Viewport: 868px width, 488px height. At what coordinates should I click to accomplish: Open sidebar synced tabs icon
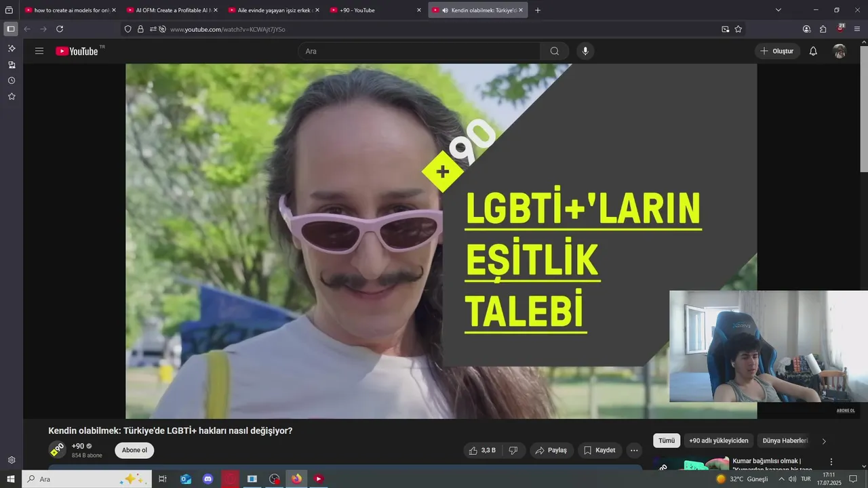tap(12, 65)
